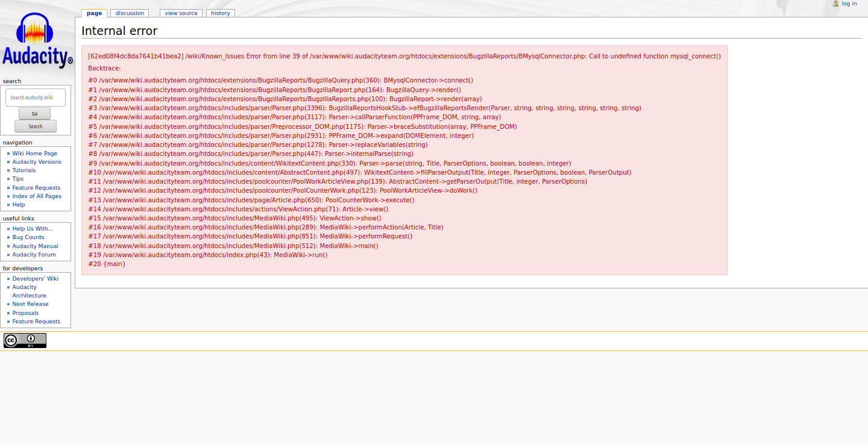The width and height of the screenshot is (868, 445).
Task: Switch to the page tab
Action: 94,13
